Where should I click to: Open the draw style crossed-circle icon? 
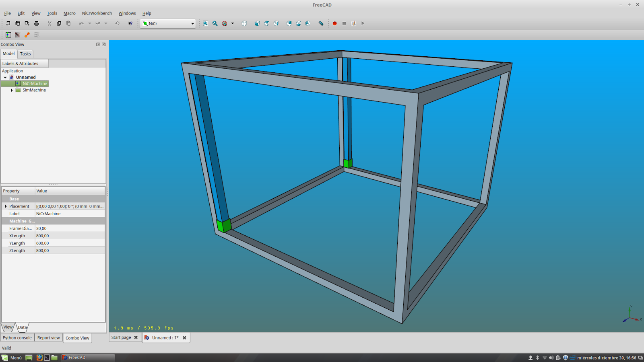coord(225,23)
